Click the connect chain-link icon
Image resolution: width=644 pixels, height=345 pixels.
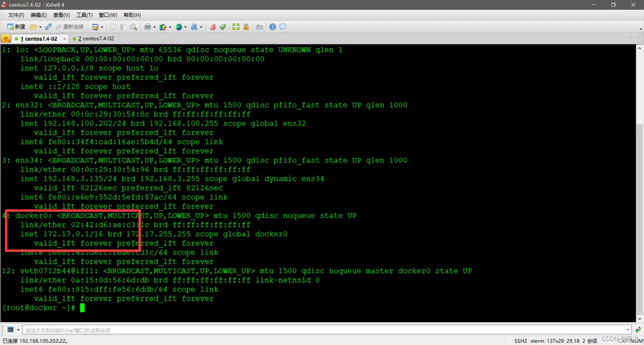point(48,27)
